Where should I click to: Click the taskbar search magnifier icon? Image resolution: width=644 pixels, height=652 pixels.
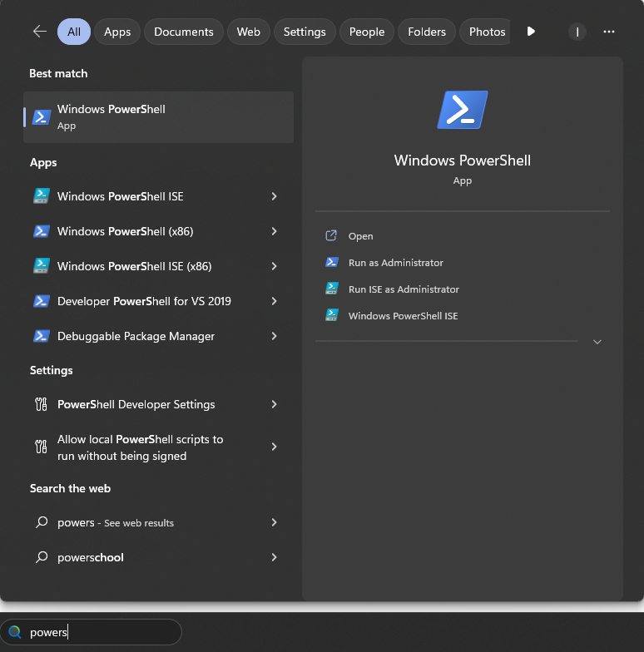15,632
